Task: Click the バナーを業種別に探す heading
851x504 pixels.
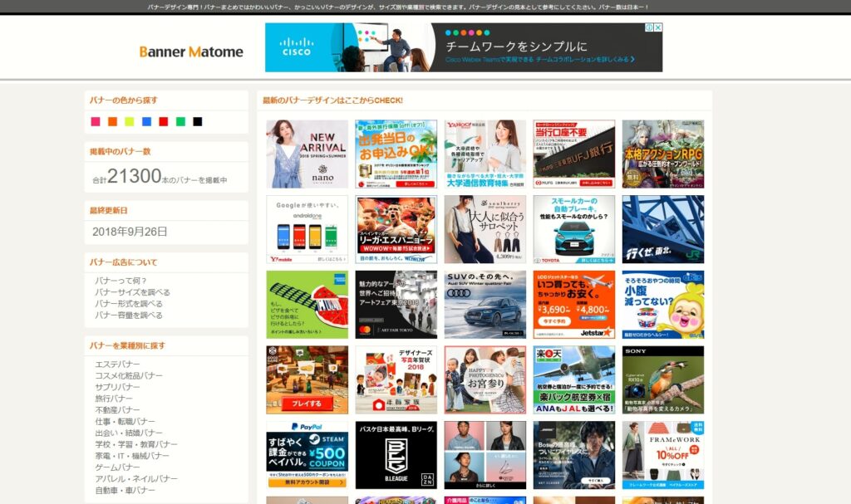Action: click(x=127, y=345)
